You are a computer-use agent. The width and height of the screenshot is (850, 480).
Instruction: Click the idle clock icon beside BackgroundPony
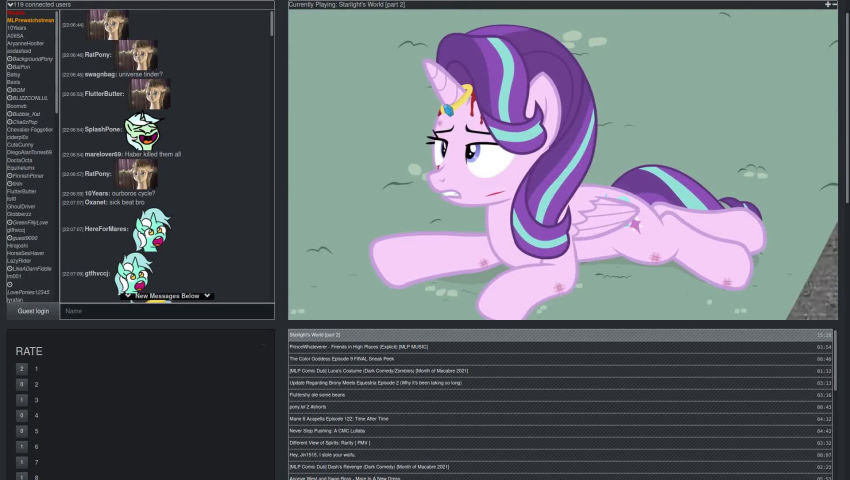(9, 59)
